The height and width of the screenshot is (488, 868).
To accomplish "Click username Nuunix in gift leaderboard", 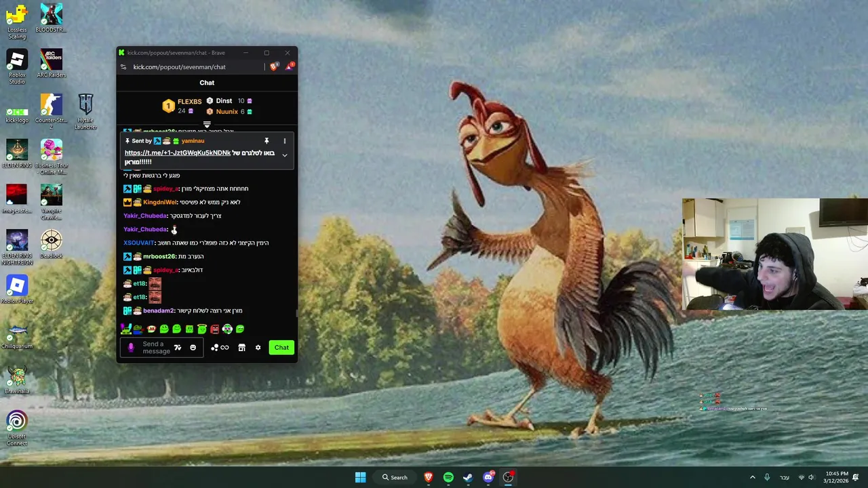I will (227, 112).
